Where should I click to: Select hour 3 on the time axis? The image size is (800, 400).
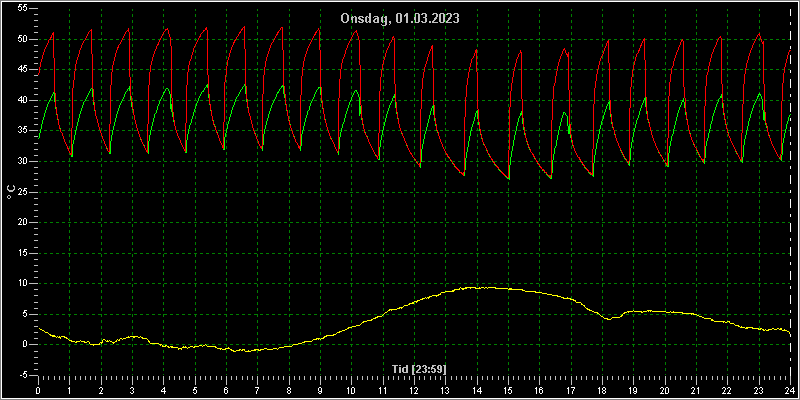coord(132,390)
